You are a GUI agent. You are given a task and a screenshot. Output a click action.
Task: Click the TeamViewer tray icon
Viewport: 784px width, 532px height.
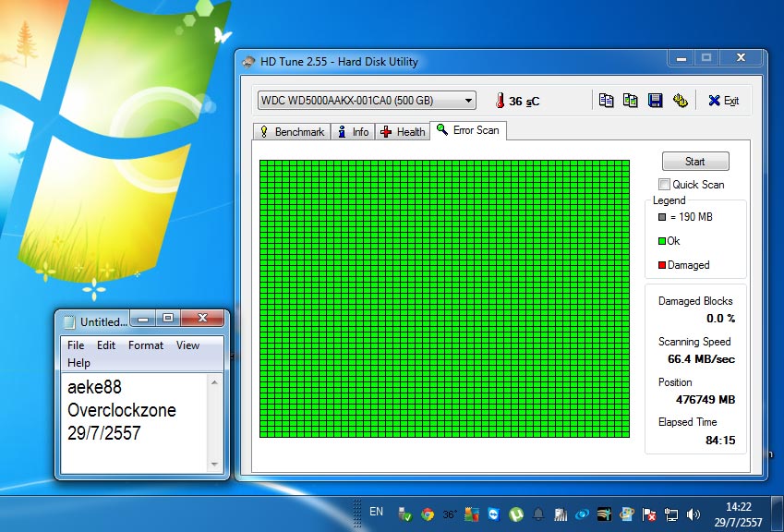pos(494,514)
